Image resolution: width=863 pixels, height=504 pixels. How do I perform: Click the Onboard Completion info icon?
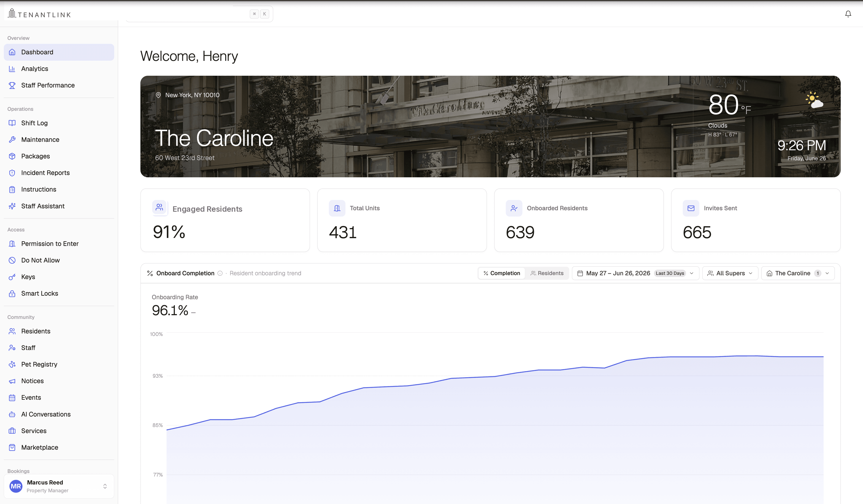pyautogui.click(x=220, y=273)
